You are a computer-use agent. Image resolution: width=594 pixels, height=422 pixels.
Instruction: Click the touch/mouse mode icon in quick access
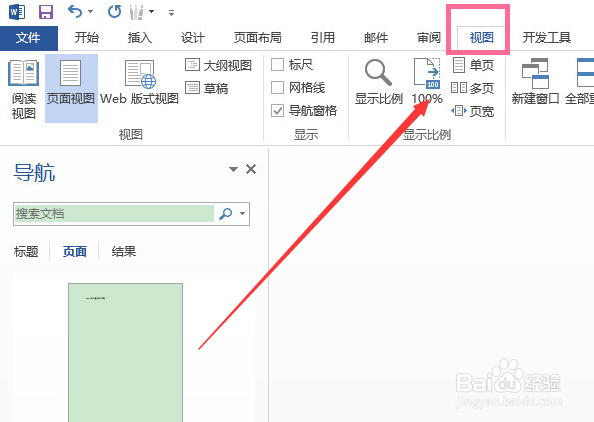(136, 12)
